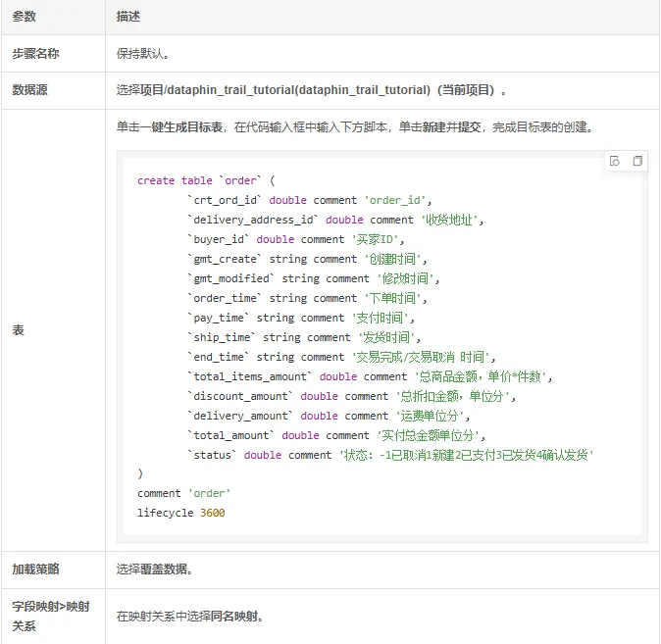Click the '创建时间' comment string
This screenshot has height=644, width=661.
[393, 259]
